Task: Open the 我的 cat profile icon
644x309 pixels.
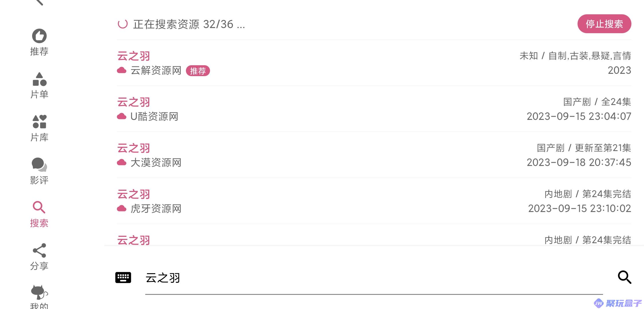Action: [39, 292]
